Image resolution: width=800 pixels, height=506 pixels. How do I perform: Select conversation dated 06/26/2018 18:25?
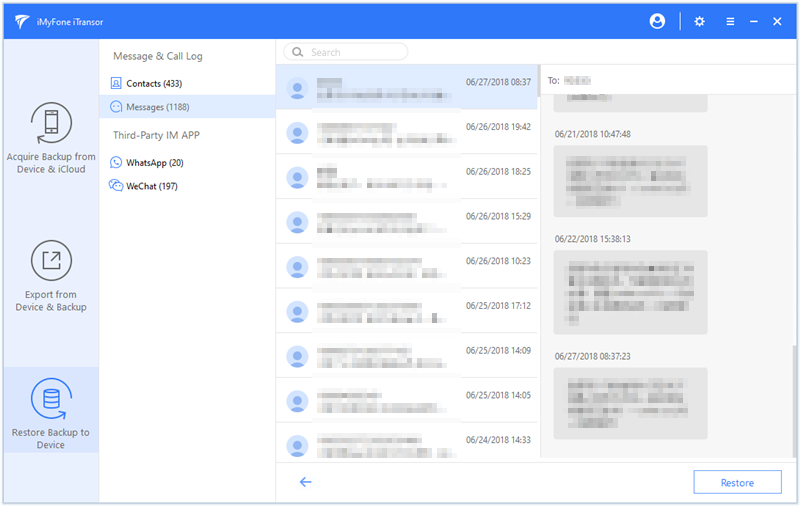(x=407, y=177)
